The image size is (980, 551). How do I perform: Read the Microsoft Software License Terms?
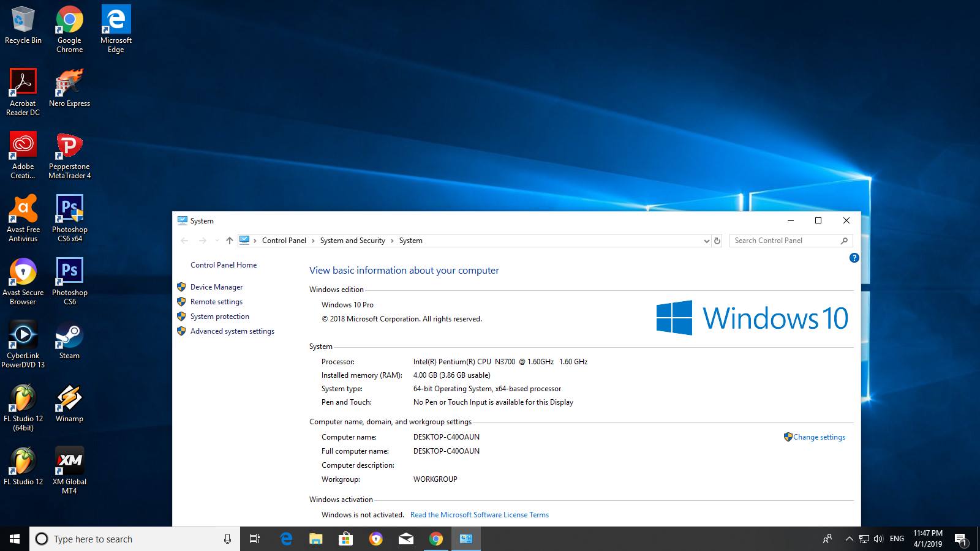pos(480,515)
